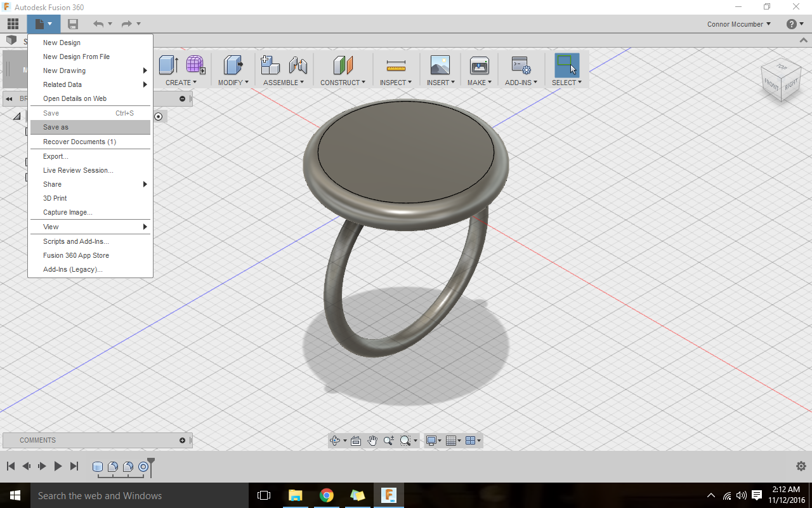
Task: Select the Make 3D print icon
Action: click(x=479, y=65)
